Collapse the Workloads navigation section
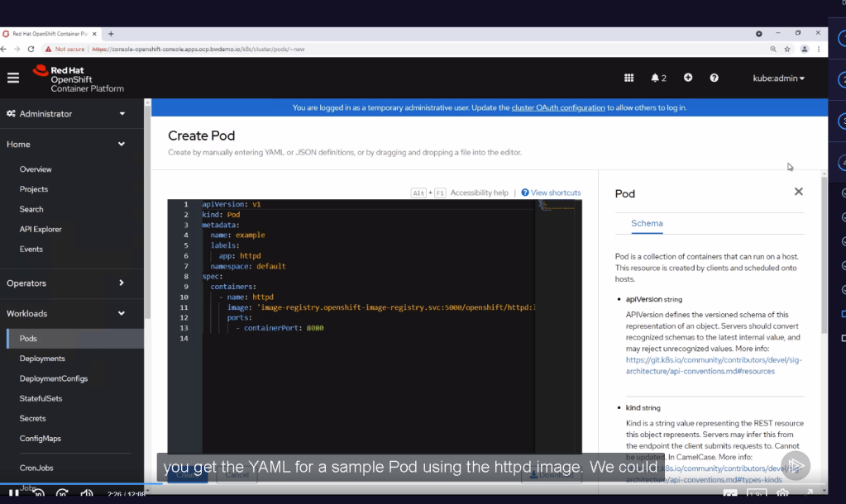This screenshot has width=846, height=504. click(x=66, y=313)
